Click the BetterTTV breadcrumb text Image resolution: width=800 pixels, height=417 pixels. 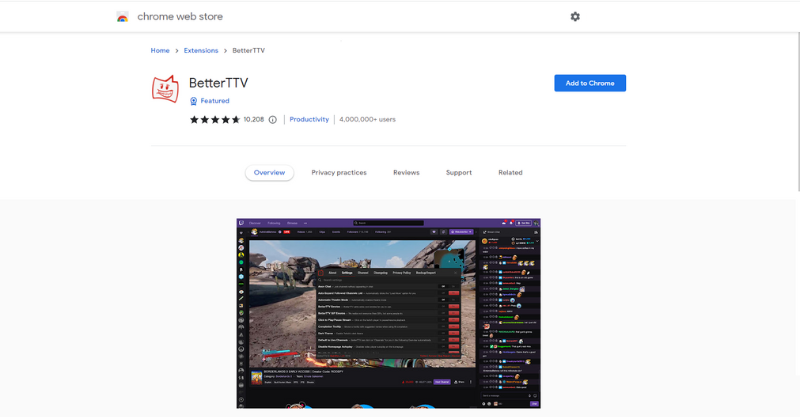click(248, 51)
